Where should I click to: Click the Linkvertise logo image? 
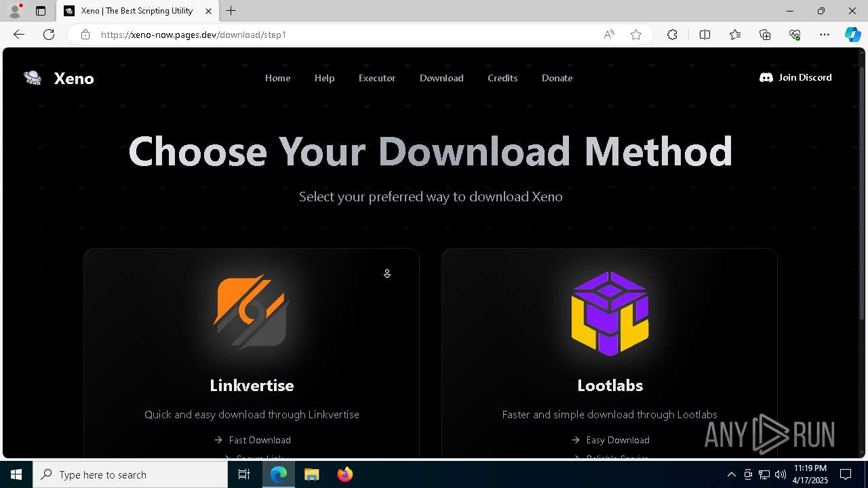pos(252,312)
